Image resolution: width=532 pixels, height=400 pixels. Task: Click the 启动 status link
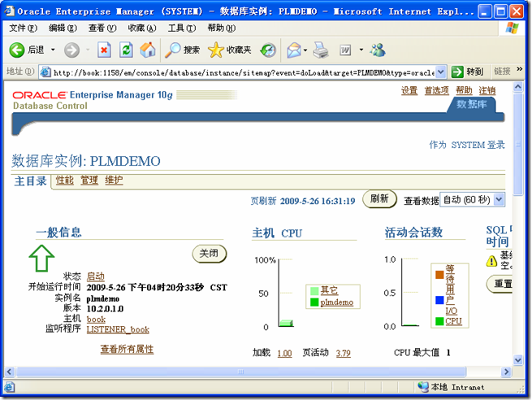pyautogui.click(x=95, y=276)
